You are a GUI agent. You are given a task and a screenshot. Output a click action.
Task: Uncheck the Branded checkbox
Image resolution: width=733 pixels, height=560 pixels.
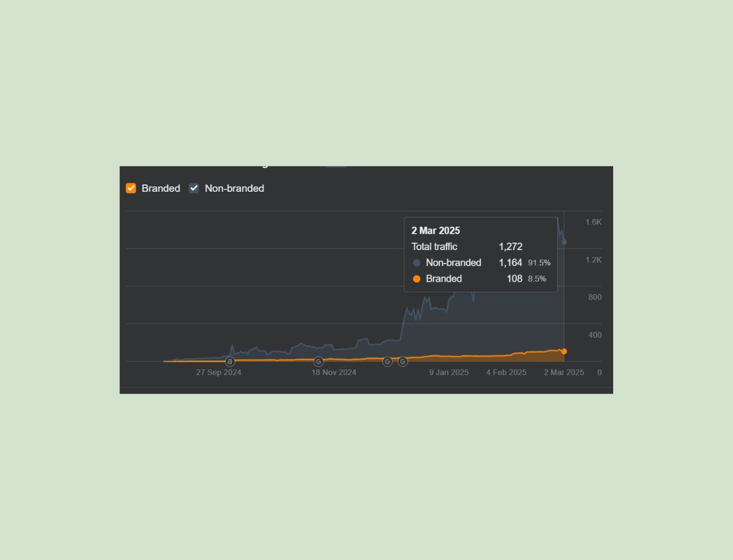(131, 188)
